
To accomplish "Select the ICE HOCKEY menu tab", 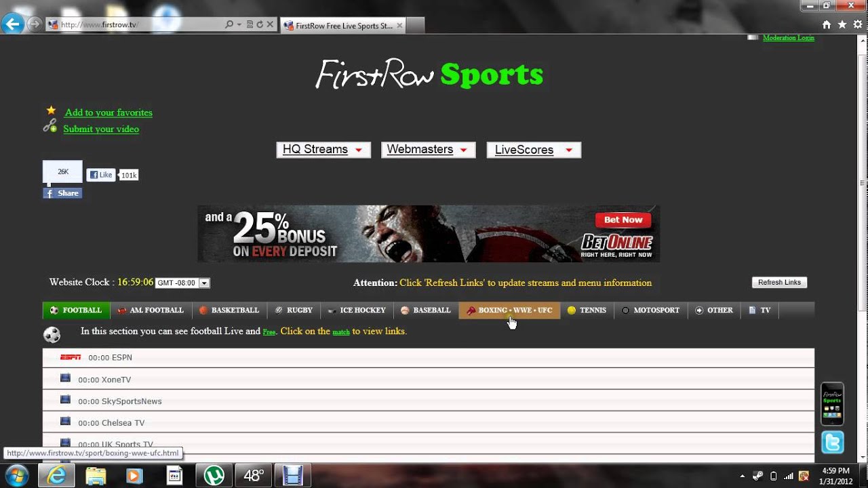I will 356,310.
